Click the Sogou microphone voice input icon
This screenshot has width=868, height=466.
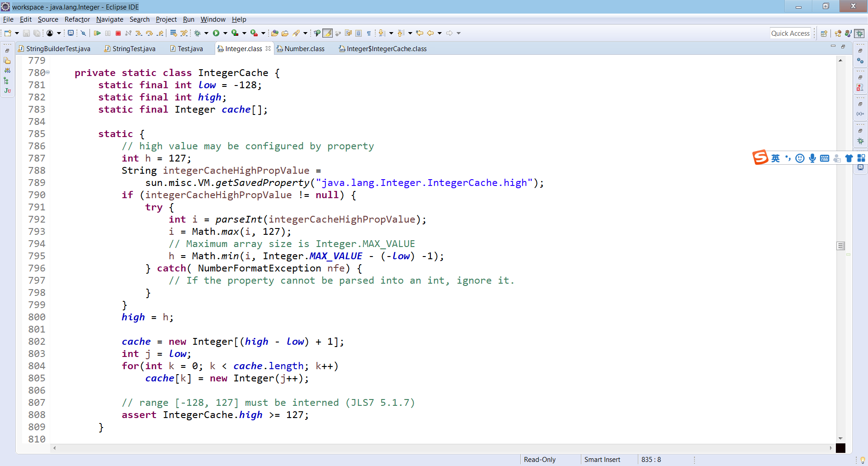click(x=812, y=158)
